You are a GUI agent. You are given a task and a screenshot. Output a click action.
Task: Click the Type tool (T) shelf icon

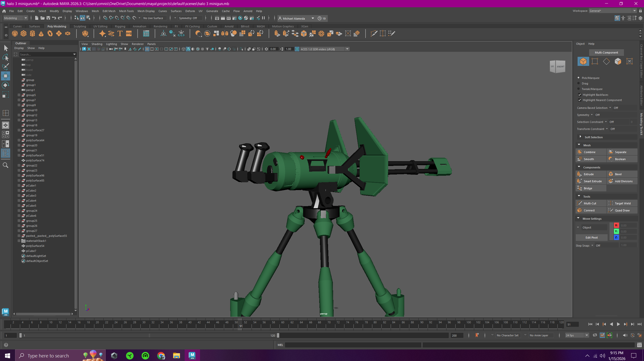(x=120, y=33)
